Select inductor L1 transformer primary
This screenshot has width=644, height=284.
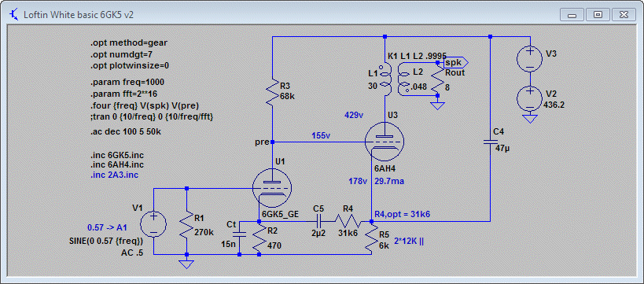pyautogui.click(x=385, y=79)
